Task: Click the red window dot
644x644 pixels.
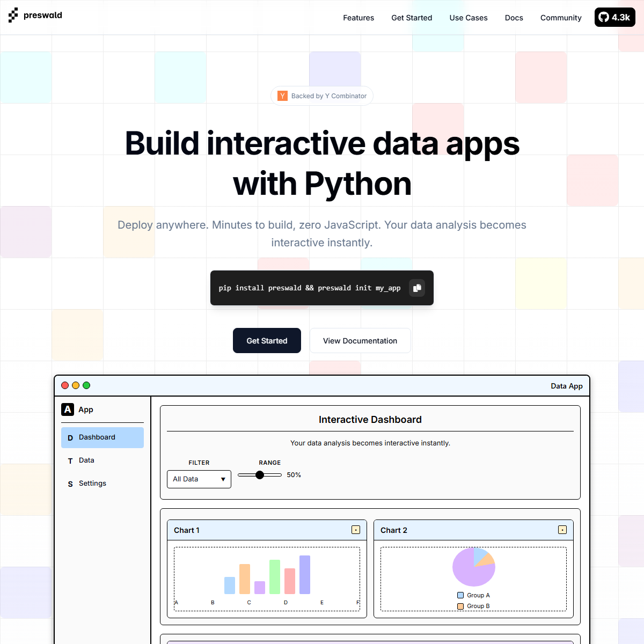Action: coord(65,385)
